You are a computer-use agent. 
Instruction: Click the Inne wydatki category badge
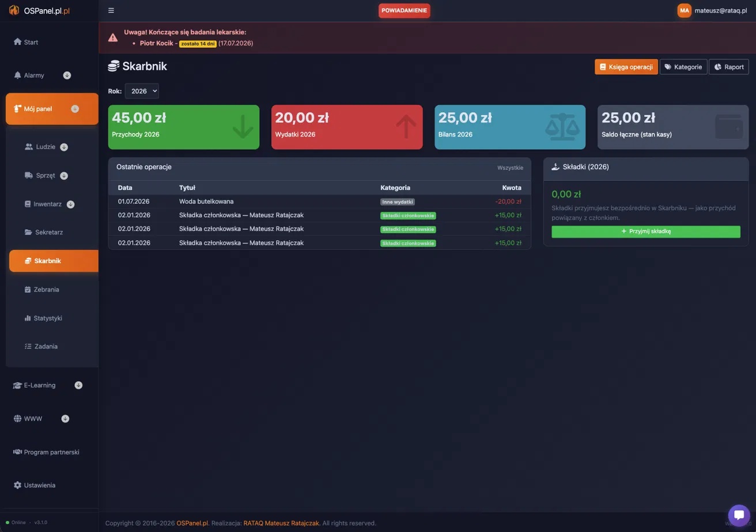point(398,202)
